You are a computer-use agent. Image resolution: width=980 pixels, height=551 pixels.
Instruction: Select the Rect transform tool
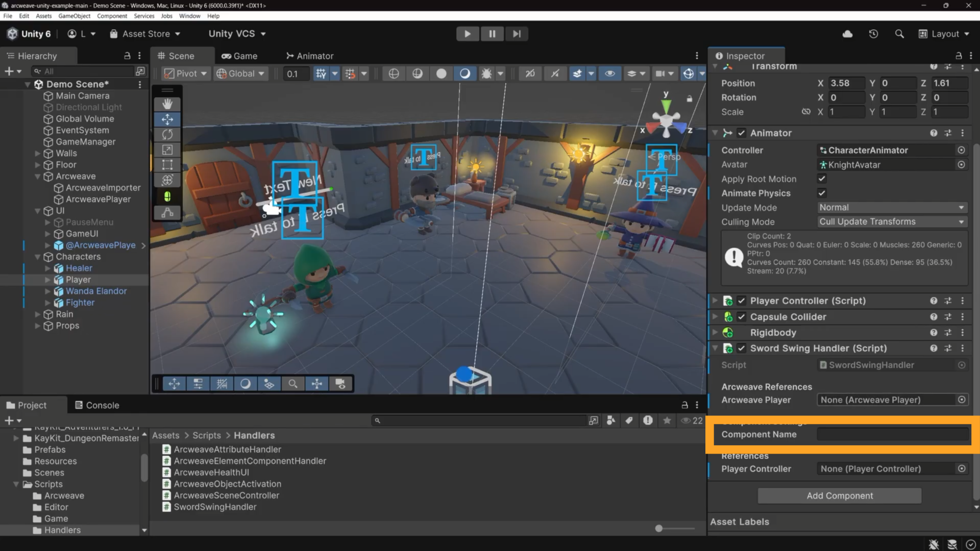click(x=167, y=165)
